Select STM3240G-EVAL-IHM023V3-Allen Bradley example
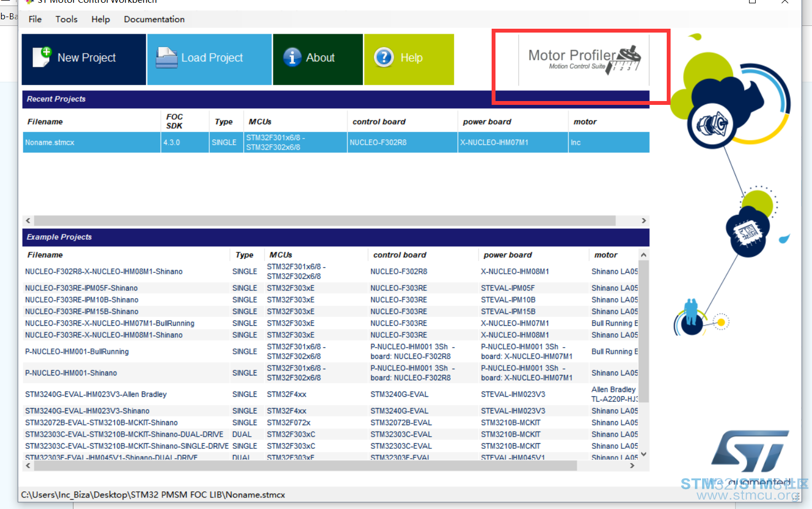Screen dimensions: 812x509 (x=330, y=394)
